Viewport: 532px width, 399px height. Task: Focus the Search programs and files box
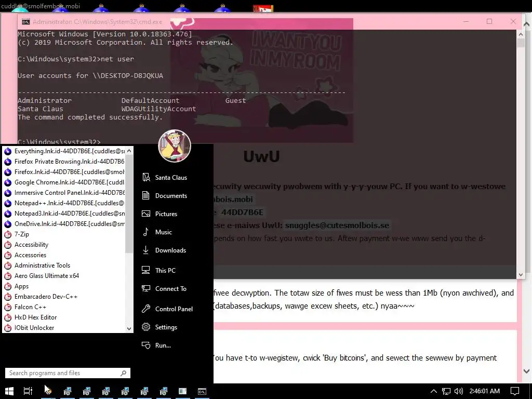coord(68,373)
